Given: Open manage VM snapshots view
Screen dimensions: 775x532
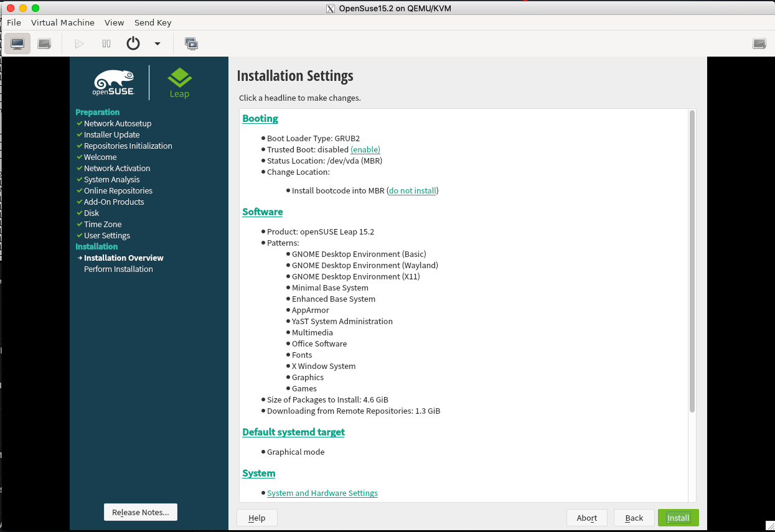Looking at the screenshot, I should coord(191,44).
